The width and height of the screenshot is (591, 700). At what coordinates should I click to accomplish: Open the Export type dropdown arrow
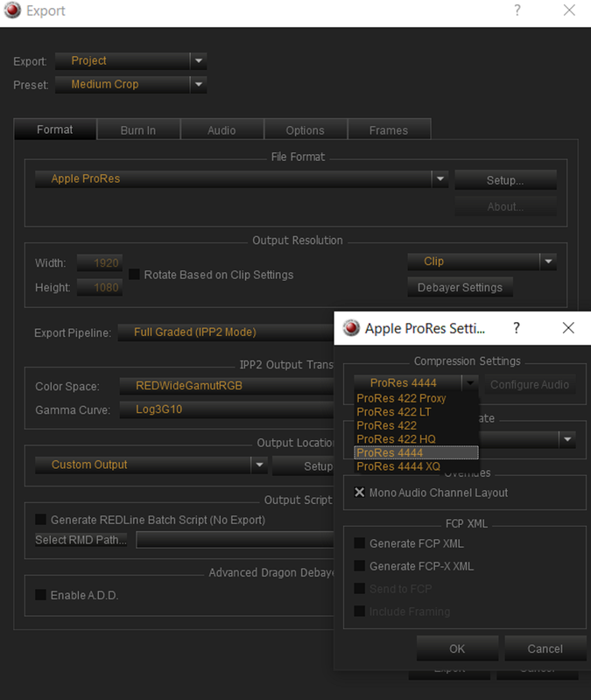[199, 60]
